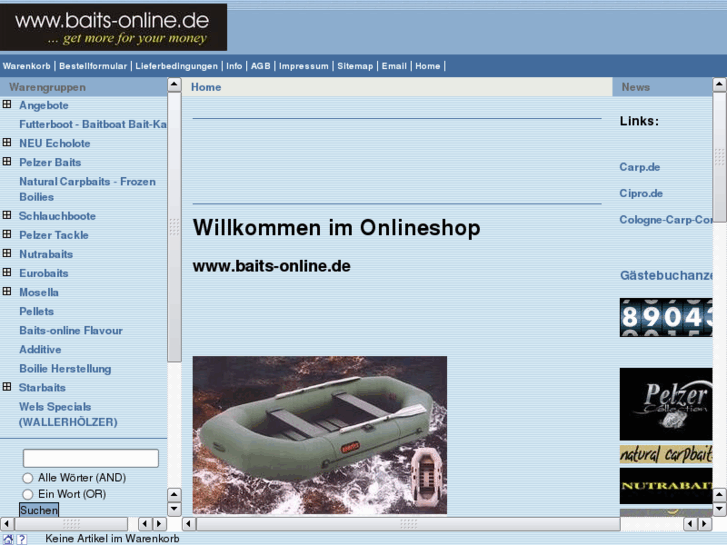Image resolution: width=727 pixels, height=545 pixels.
Task: Open Warenkorb in the top menu
Action: tap(26, 66)
